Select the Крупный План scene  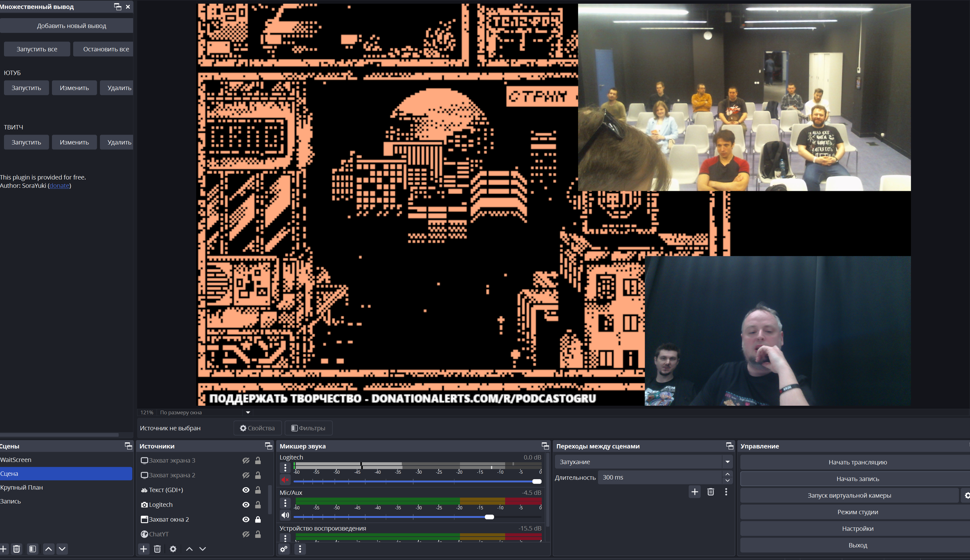coord(22,487)
